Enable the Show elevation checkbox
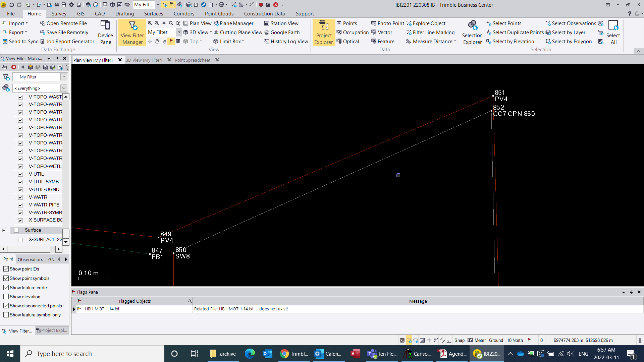 [x=6, y=297]
